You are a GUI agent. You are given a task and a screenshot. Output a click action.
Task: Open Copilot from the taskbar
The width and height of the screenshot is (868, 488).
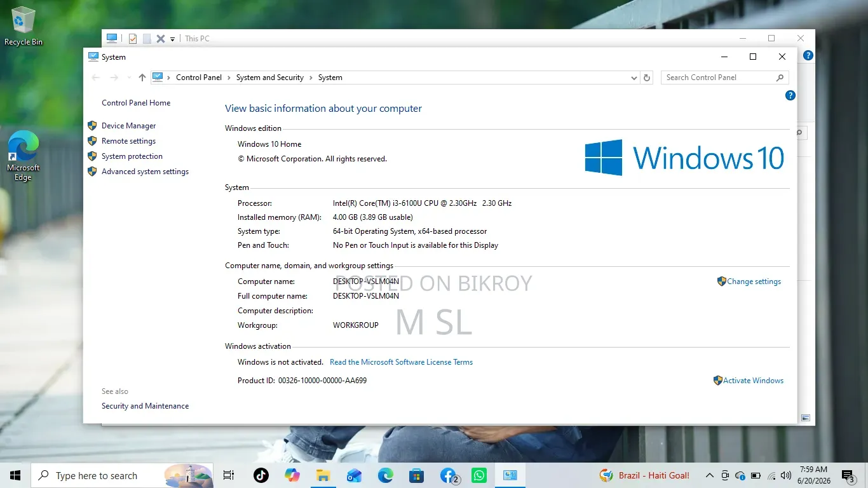[x=292, y=475]
